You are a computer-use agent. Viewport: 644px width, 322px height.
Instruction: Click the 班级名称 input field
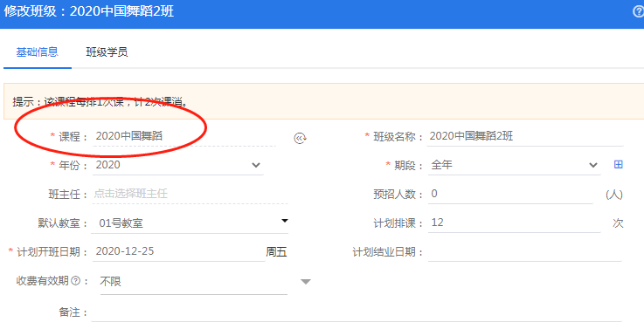tap(525, 136)
